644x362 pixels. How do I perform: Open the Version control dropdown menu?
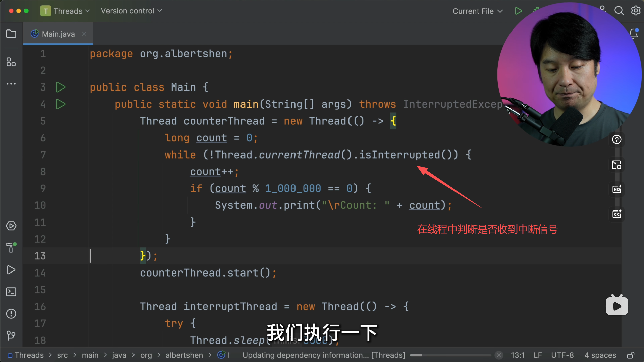(131, 11)
